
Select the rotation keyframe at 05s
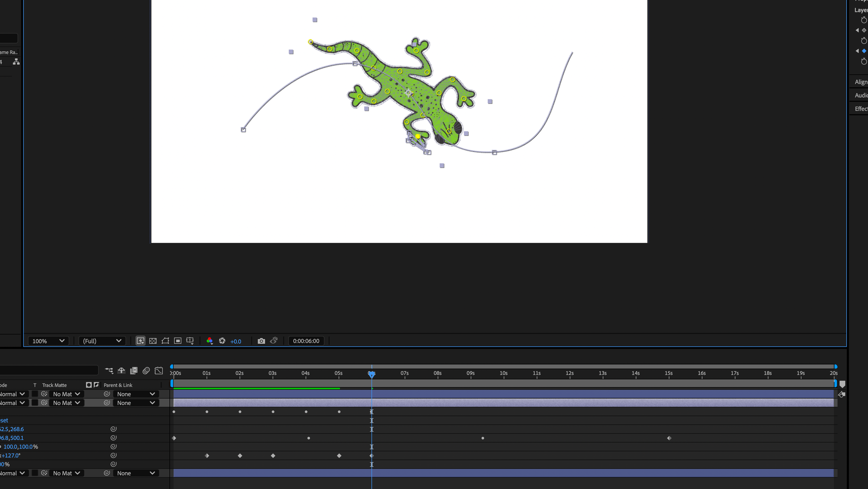pos(339,456)
